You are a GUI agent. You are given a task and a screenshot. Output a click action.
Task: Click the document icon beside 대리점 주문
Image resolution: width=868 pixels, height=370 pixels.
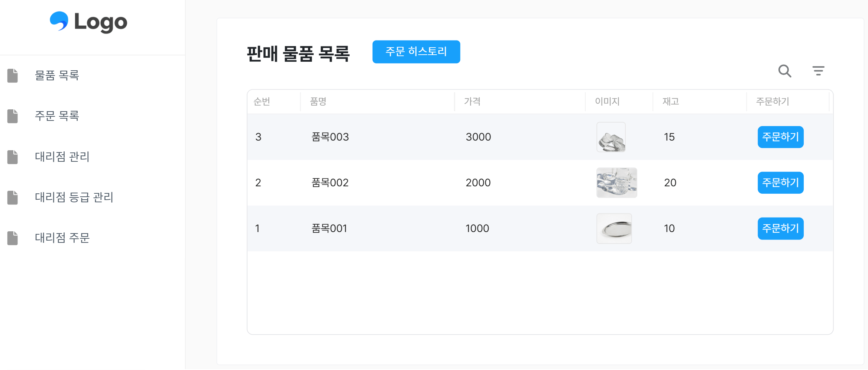pyautogui.click(x=12, y=238)
